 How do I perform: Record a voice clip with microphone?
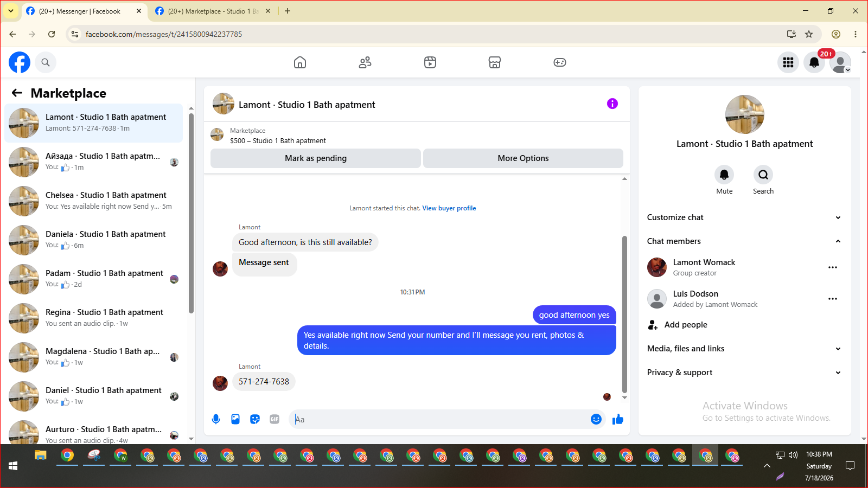(x=216, y=419)
